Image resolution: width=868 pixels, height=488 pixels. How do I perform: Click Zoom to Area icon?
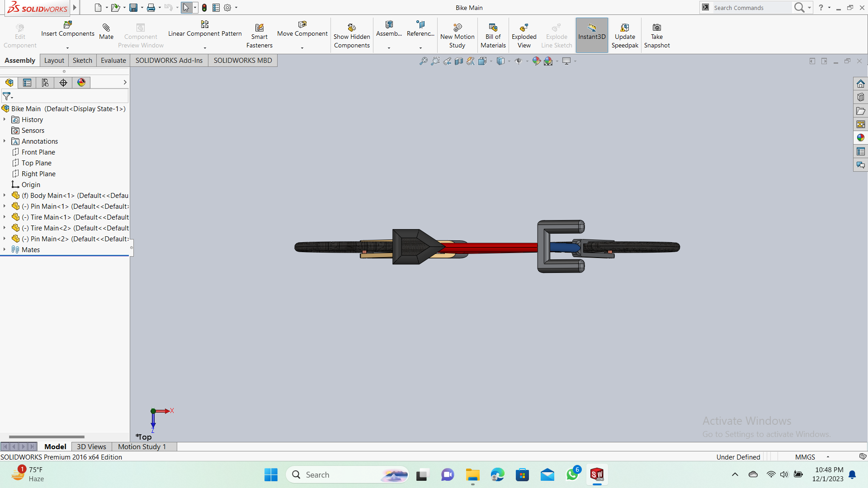435,61
